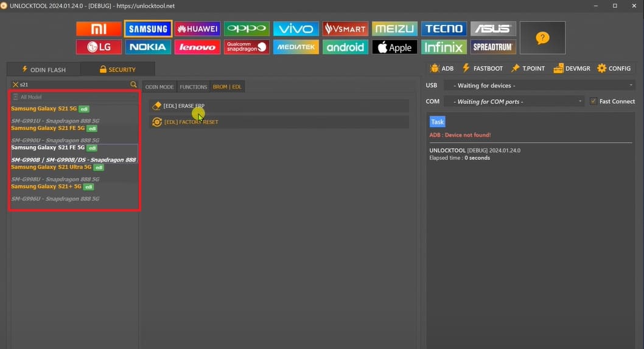Click the ADB Device not found message

click(460, 135)
